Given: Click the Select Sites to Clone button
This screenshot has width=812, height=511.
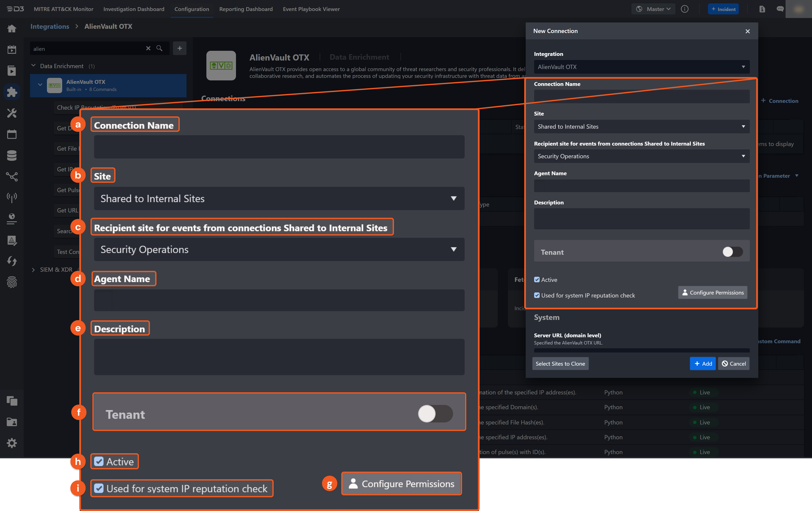Looking at the screenshot, I should tap(560, 364).
